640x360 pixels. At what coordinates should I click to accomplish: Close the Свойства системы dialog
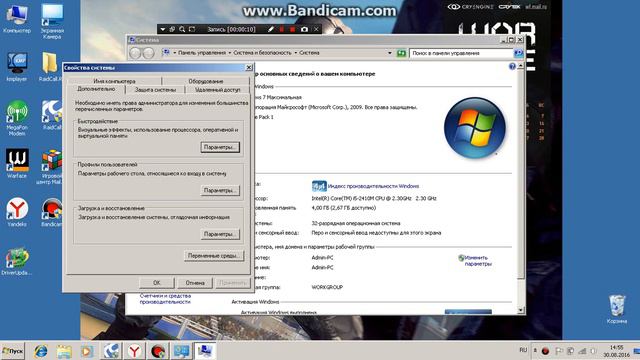click(x=249, y=68)
